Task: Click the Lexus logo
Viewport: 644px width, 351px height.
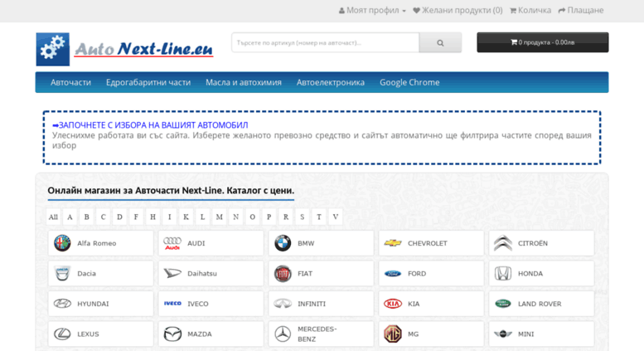Action: (x=62, y=334)
